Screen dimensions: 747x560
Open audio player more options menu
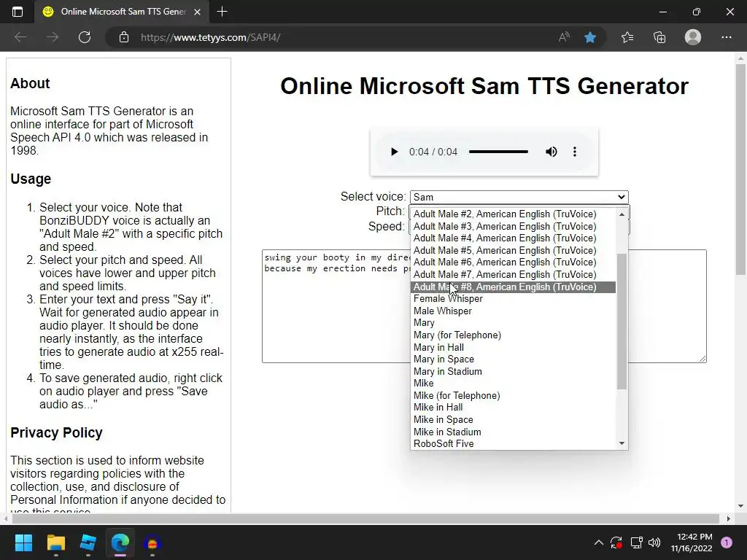(575, 152)
